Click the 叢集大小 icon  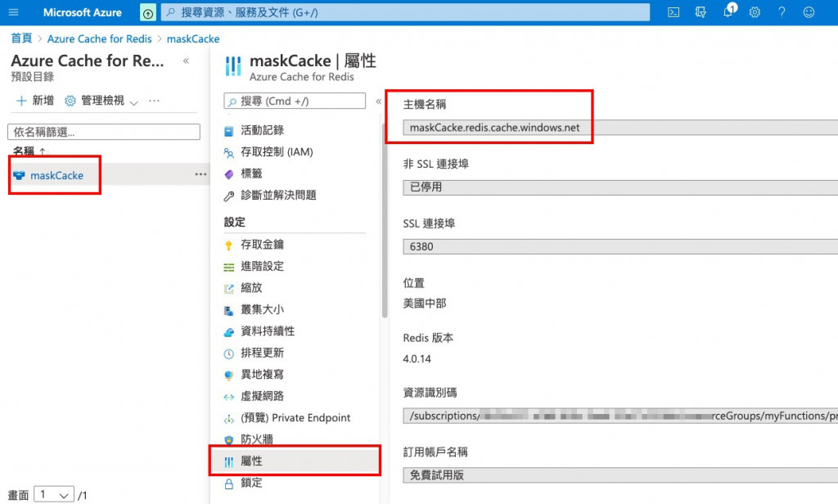(229, 310)
